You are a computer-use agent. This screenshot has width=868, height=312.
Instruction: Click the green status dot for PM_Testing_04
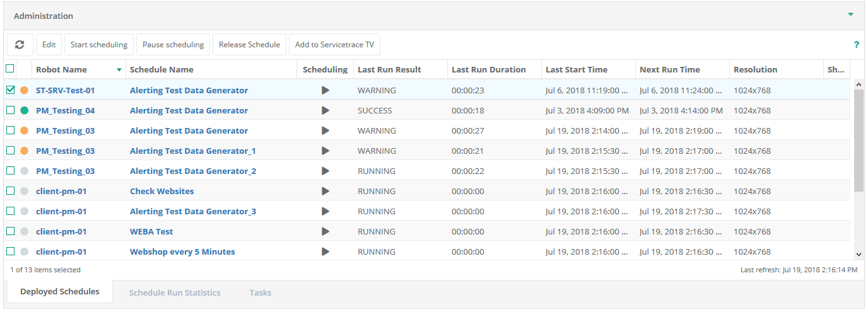(x=25, y=110)
